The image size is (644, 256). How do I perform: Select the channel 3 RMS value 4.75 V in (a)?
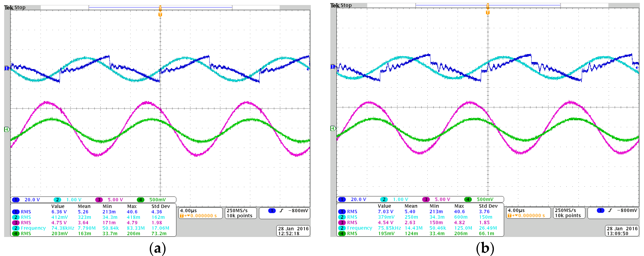tap(59, 223)
